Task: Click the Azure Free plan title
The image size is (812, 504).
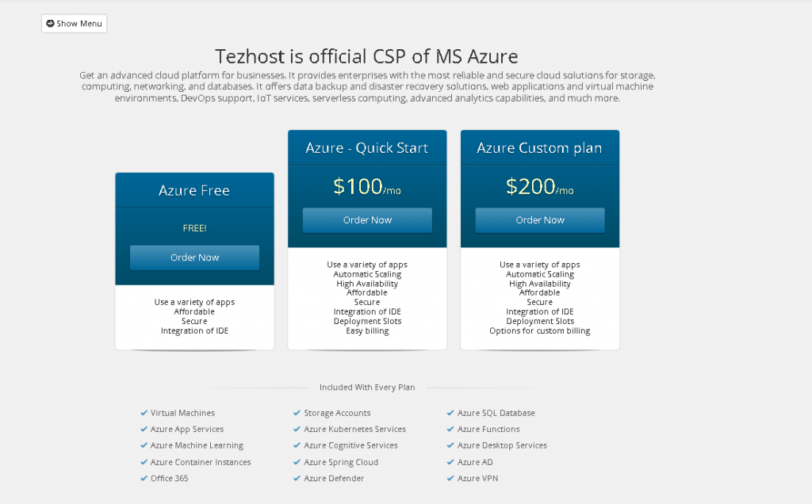Action: (x=194, y=191)
